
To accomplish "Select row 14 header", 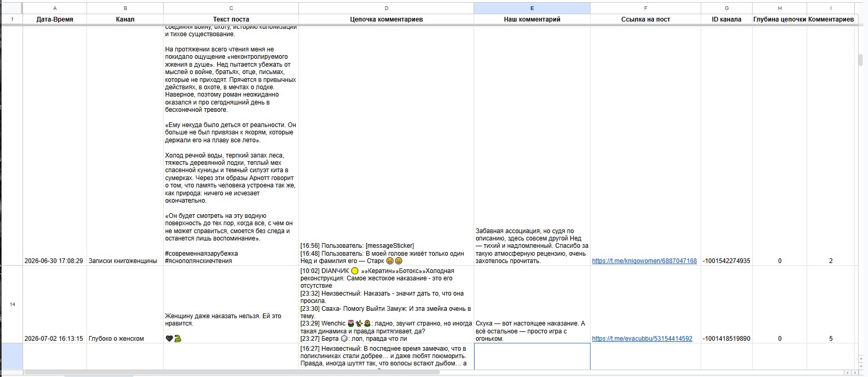I will coord(12,305).
